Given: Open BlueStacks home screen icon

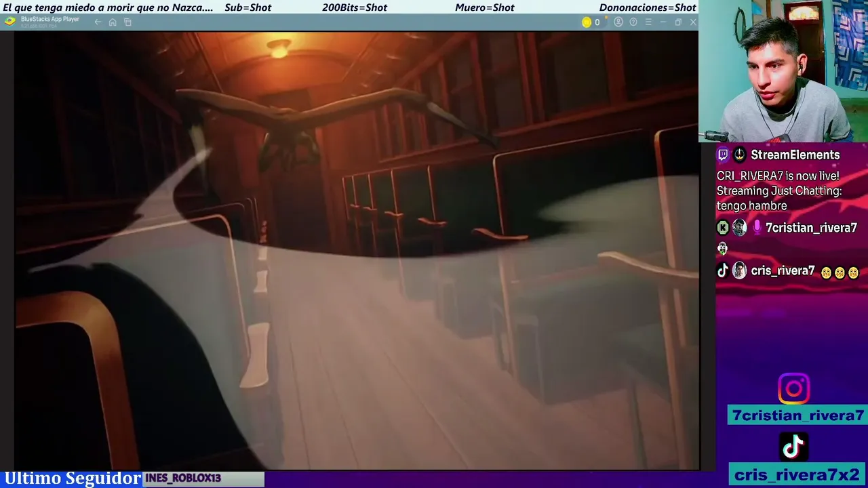Looking at the screenshot, I should (x=113, y=22).
